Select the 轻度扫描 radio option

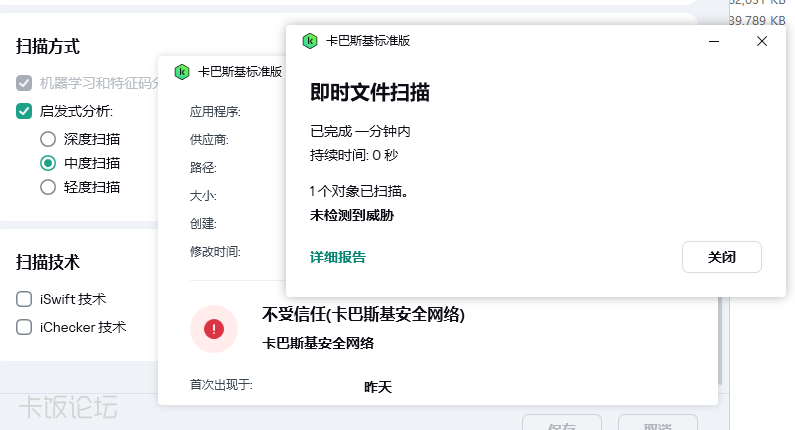(48, 187)
